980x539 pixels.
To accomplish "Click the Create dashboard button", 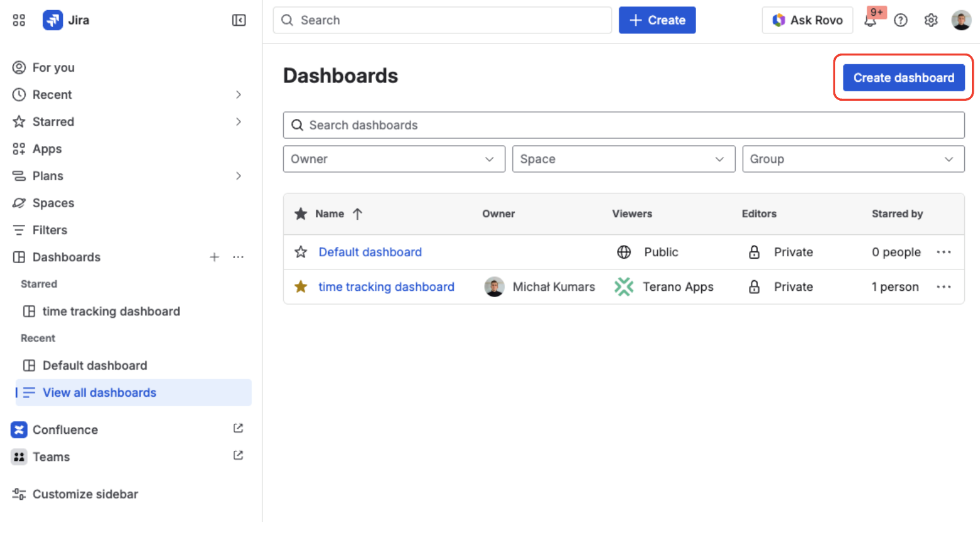I will [903, 77].
